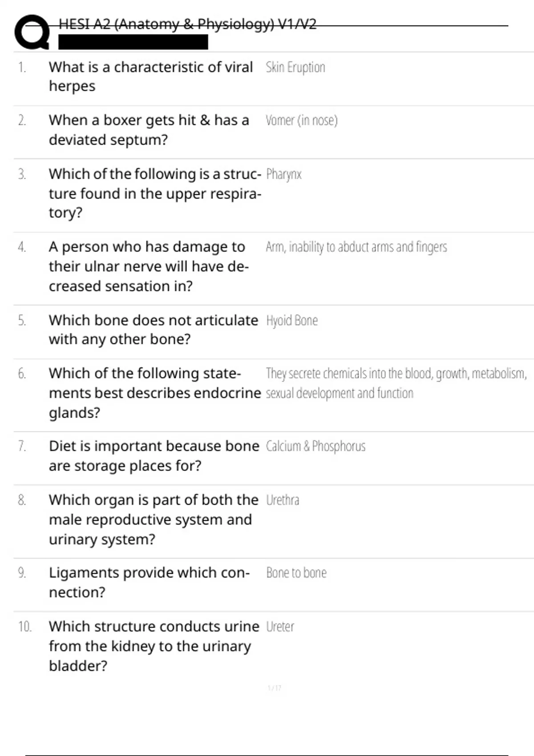Select the viral herpes question text

(x=150, y=76)
